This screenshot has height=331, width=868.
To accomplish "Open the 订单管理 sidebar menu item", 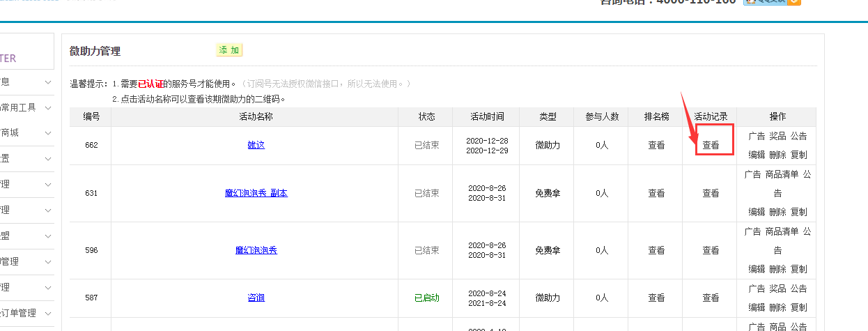I will coord(18,314).
